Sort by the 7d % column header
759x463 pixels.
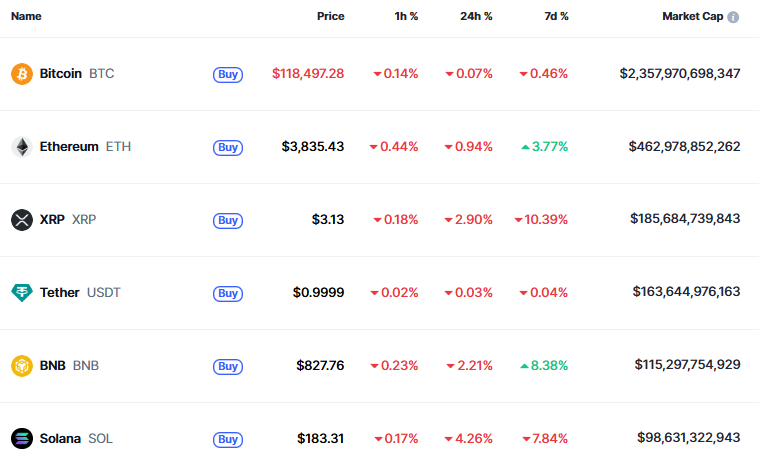pyautogui.click(x=556, y=16)
